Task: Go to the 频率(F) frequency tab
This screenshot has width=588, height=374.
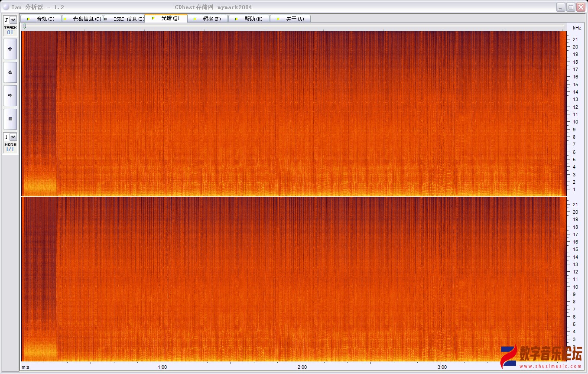Action: 207,19
